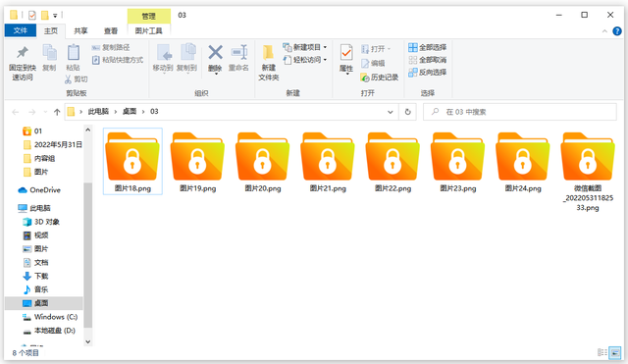Click the sidebar scrollbar down arrow
This screenshot has height=364, width=628.
pos(88,341)
